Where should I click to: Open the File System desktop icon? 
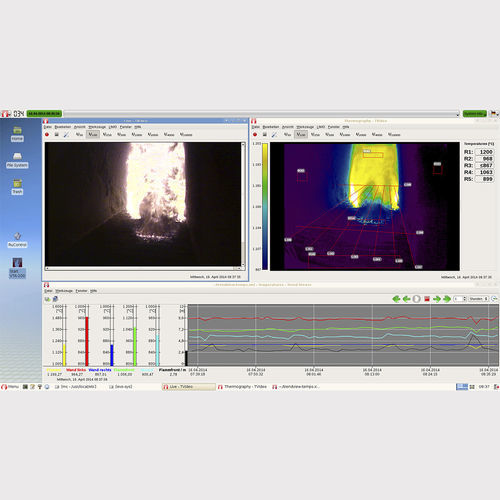(17, 160)
